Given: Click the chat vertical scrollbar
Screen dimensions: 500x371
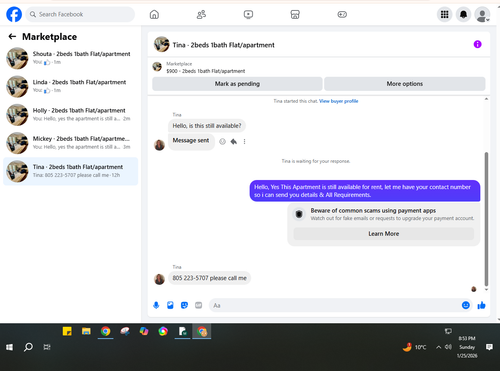Looking at the screenshot, I should 486,219.
